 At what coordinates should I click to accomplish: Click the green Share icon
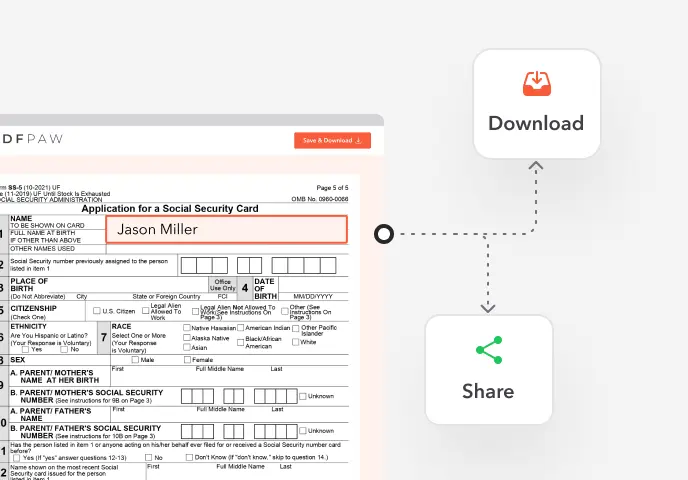pyautogui.click(x=488, y=350)
